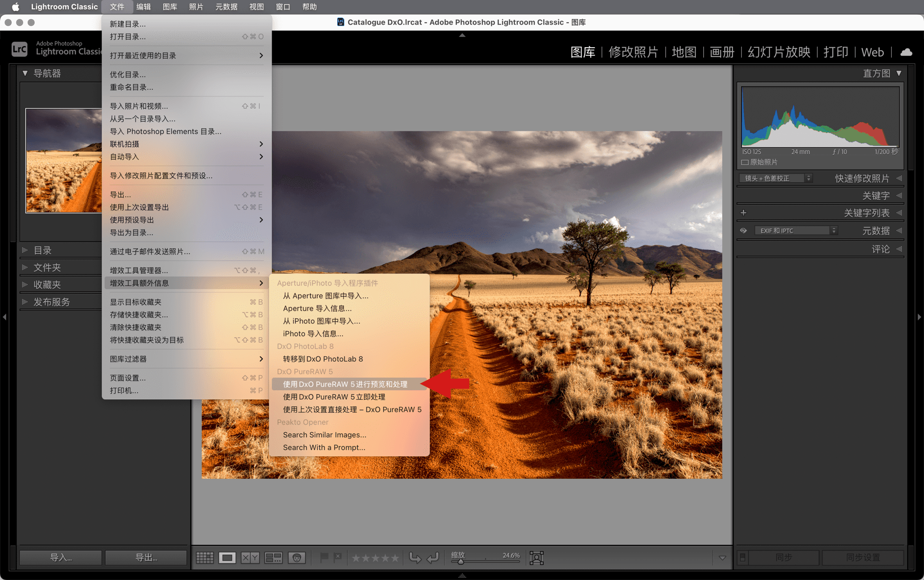Open Survey view
924x580 pixels.
pyautogui.click(x=274, y=557)
